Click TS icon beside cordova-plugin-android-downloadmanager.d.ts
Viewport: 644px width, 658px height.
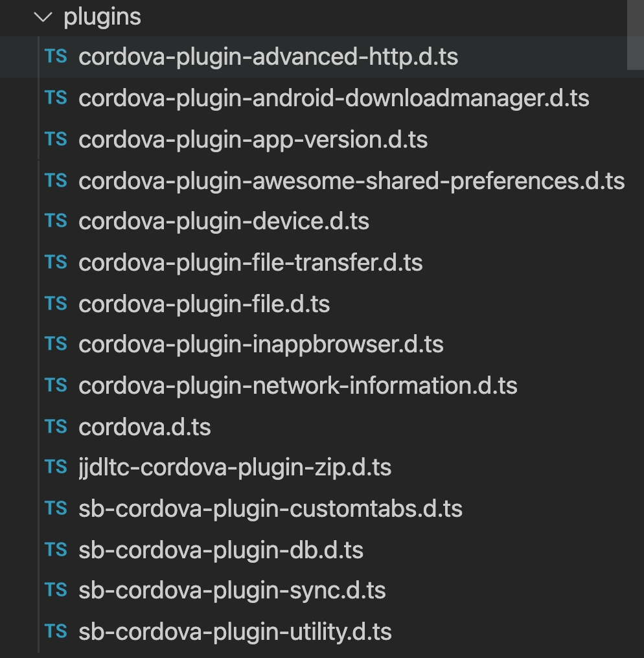[x=56, y=98]
